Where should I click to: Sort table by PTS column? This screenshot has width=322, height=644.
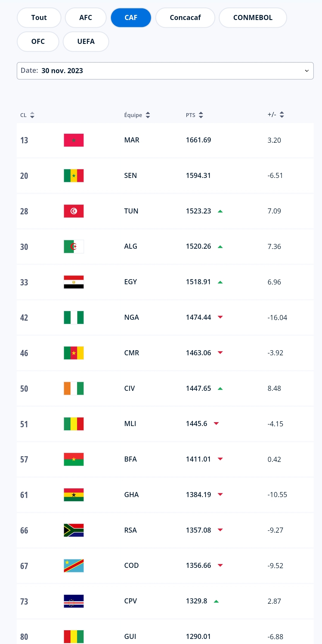(201, 115)
